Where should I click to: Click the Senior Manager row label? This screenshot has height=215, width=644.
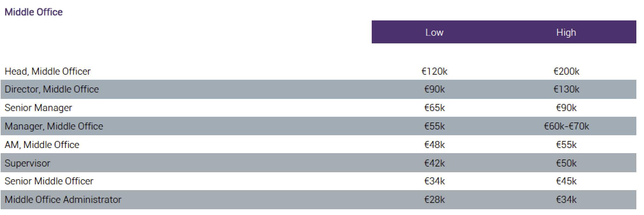[38, 108]
